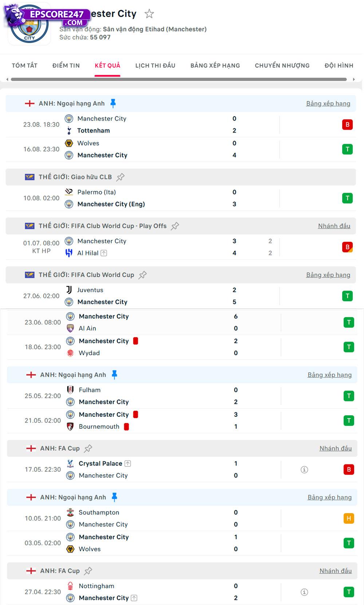
Task: Open the Nhánh đấu bracket for FA Cup
Action: pos(336,448)
